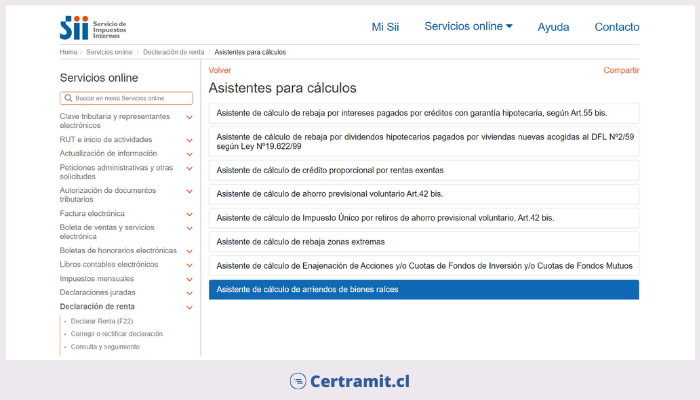
Task: Open the Servicios online dropdown menu
Action: 468,26
